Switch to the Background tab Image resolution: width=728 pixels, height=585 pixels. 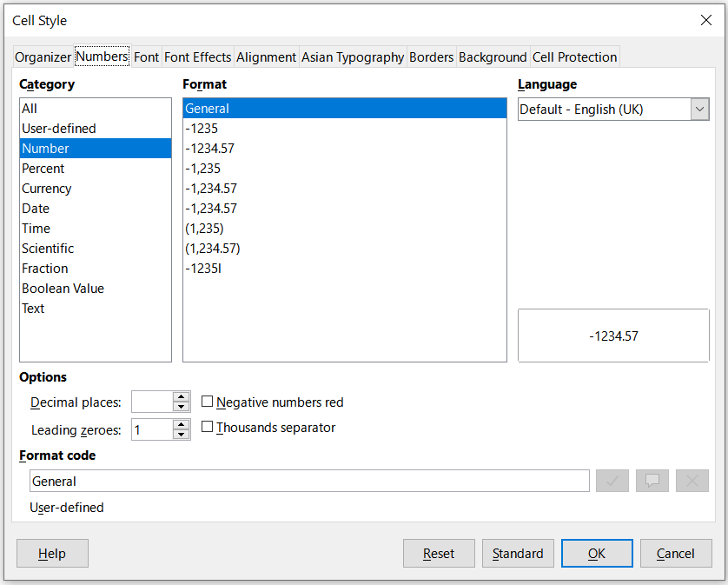point(493,57)
